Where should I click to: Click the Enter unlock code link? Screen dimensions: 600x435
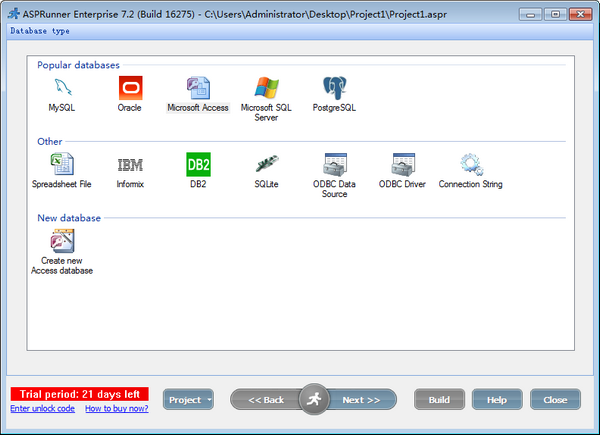[x=42, y=409]
